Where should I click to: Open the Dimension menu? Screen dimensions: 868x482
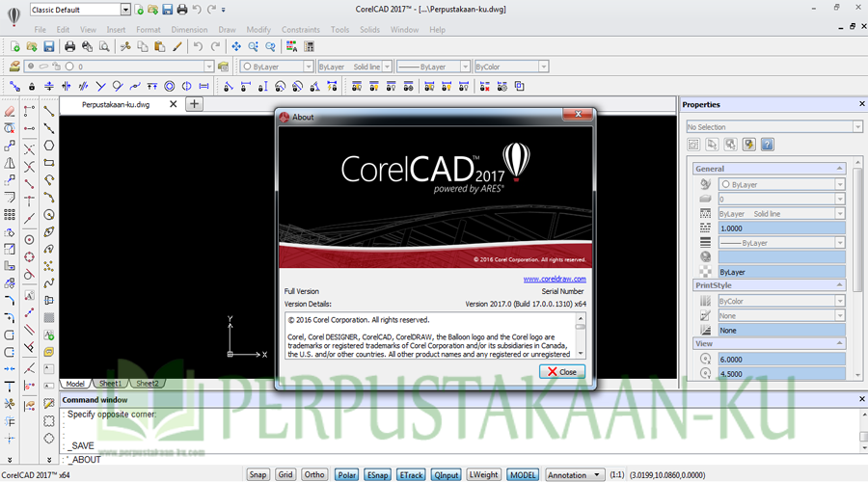pos(189,29)
